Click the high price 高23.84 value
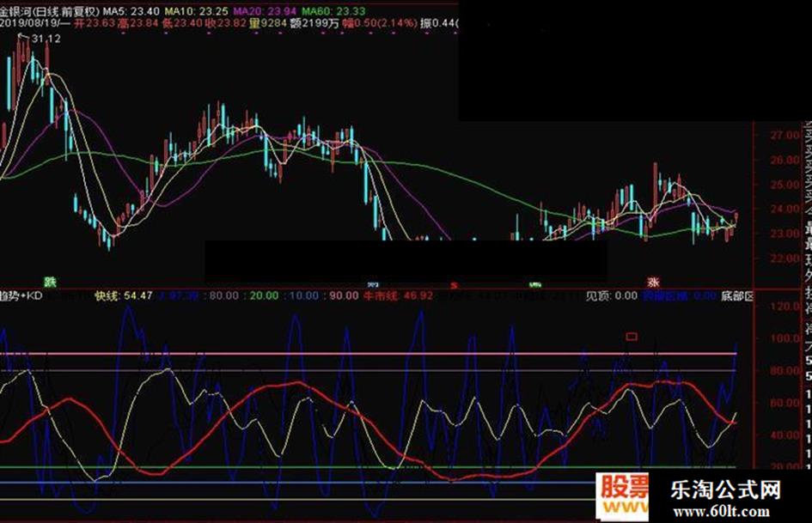This screenshot has height=523, width=812. click(x=137, y=23)
